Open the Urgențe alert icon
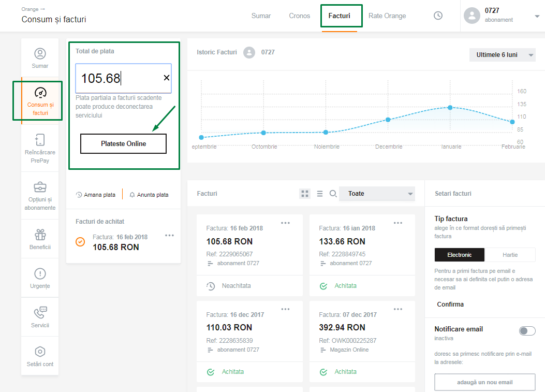This screenshot has height=392, width=545. click(x=40, y=274)
